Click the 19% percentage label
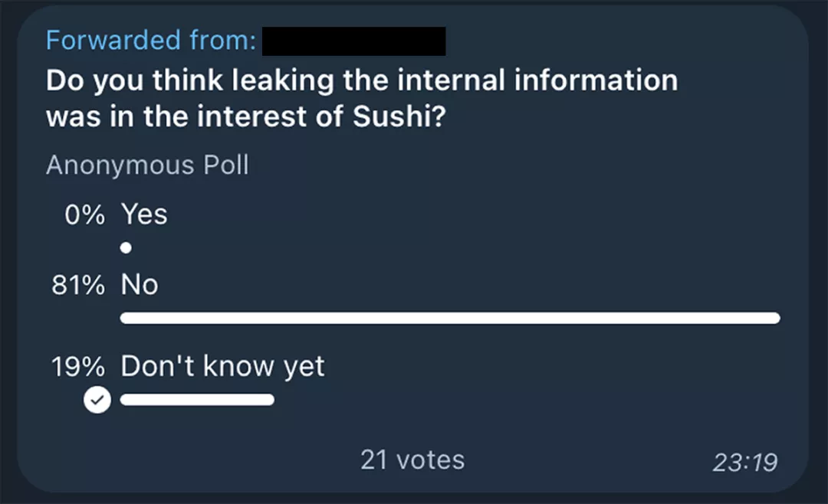The image size is (828, 504). [x=78, y=366]
